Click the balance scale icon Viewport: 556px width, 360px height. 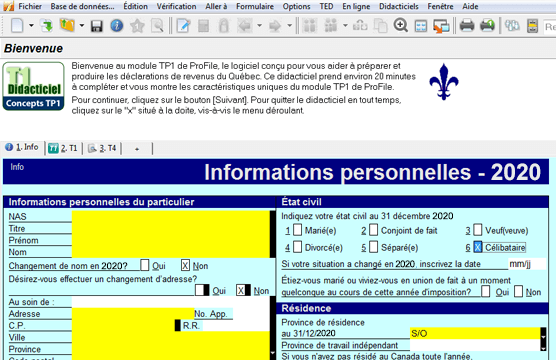click(360, 26)
